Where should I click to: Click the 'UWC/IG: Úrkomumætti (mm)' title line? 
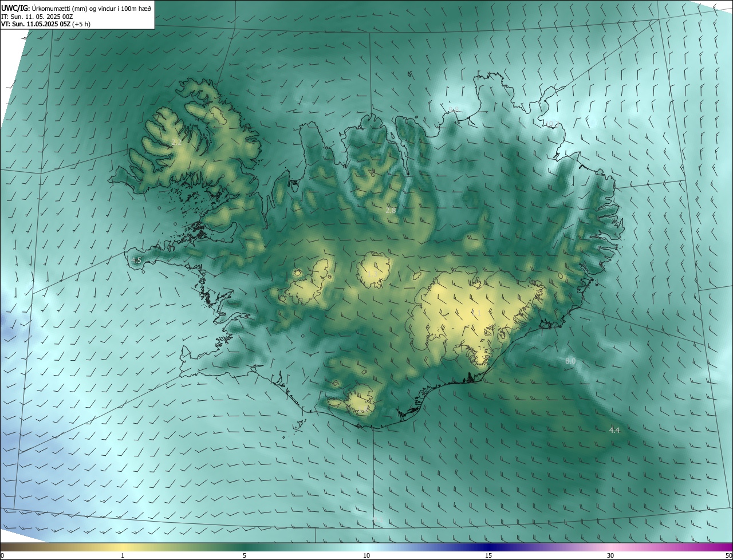[x=77, y=7]
